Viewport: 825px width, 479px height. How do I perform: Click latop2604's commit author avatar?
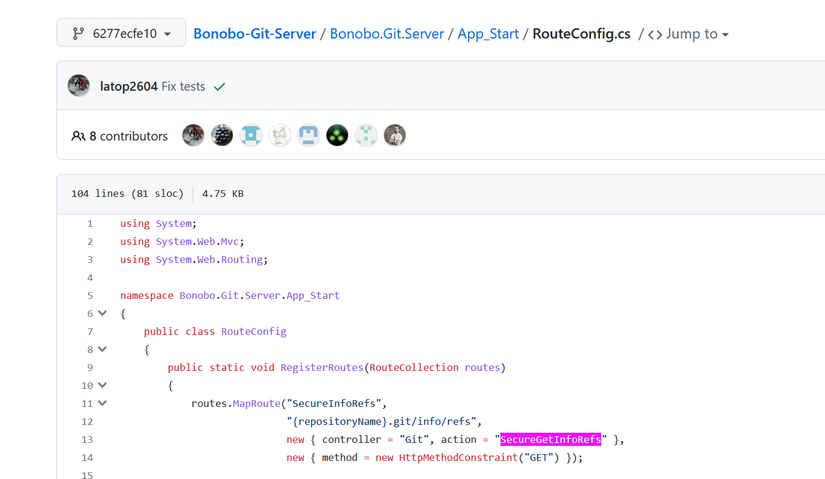[x=79, y=86]
